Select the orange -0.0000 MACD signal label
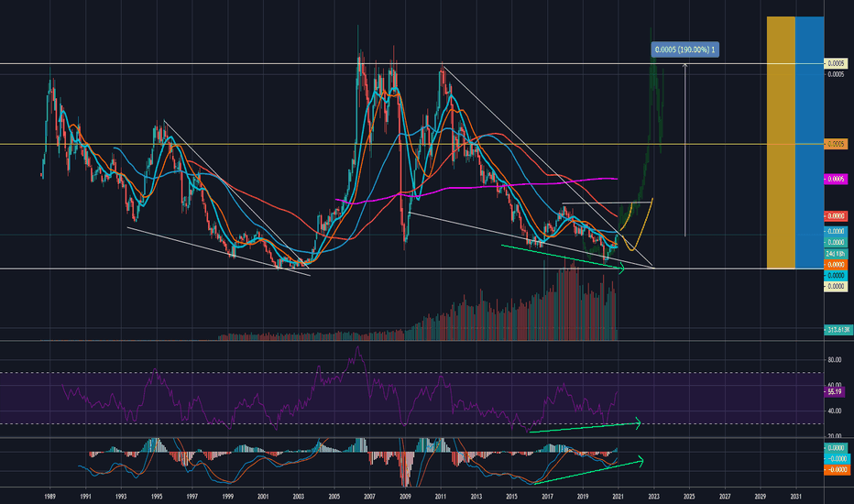Image resolution: width=854 pixels, height=504 pixels. [x=836, y=470]
